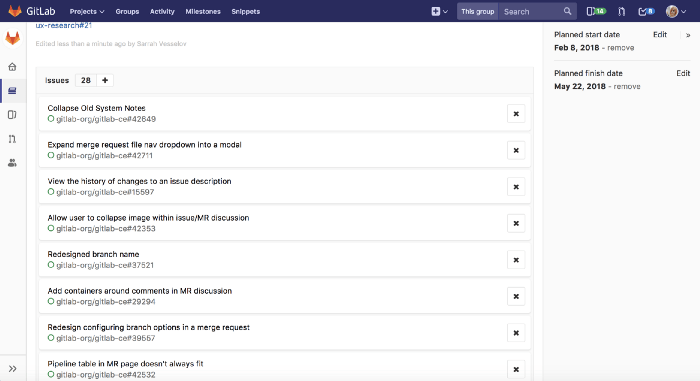The width and height of the screenshot is (700, 381).
Task: Select the Epics icon in sidebar
Action: 12,91
